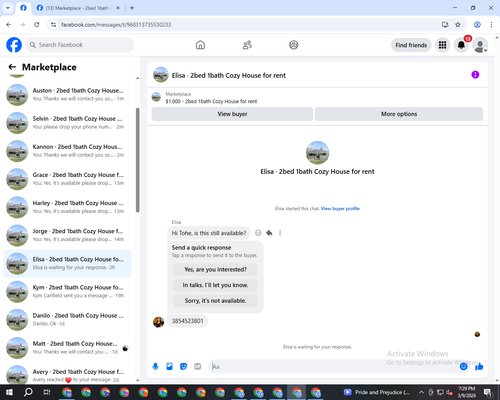
Task: Send a voice clip with microphone icon
Action: (155, 367)
